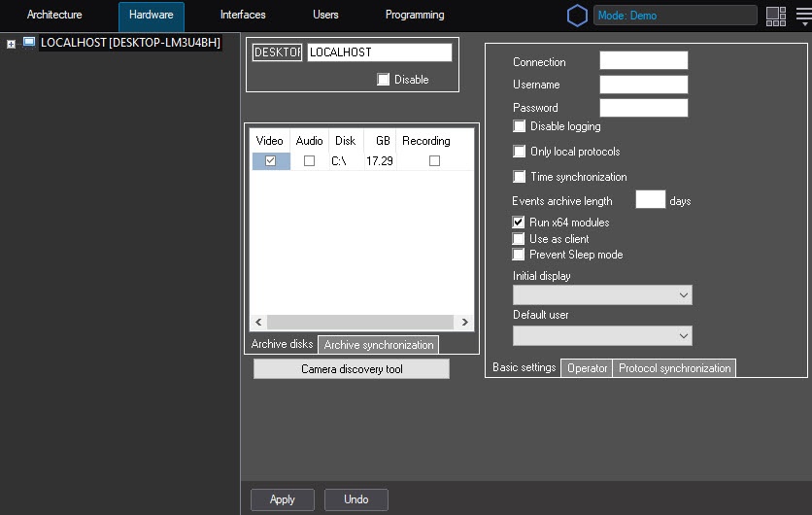This screenshot has width=812, height=515.
Task: Open the Programming tab
Action: coord(415,16)
